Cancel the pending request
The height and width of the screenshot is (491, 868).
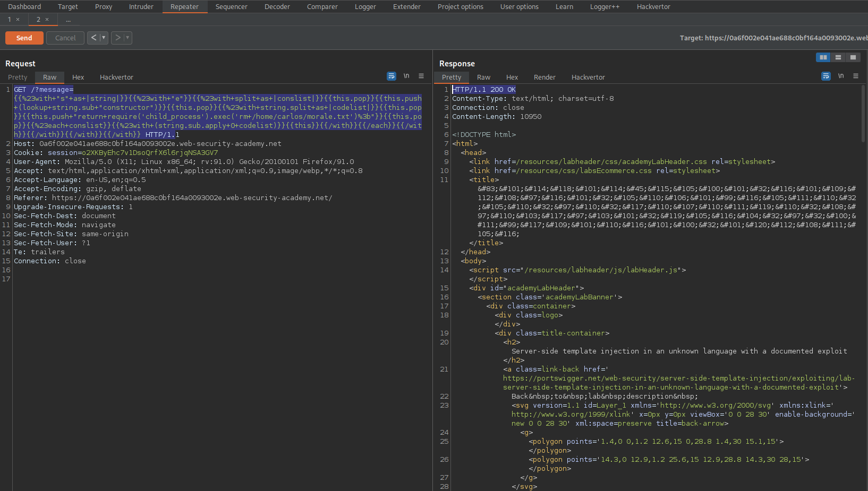coord(65,38)
